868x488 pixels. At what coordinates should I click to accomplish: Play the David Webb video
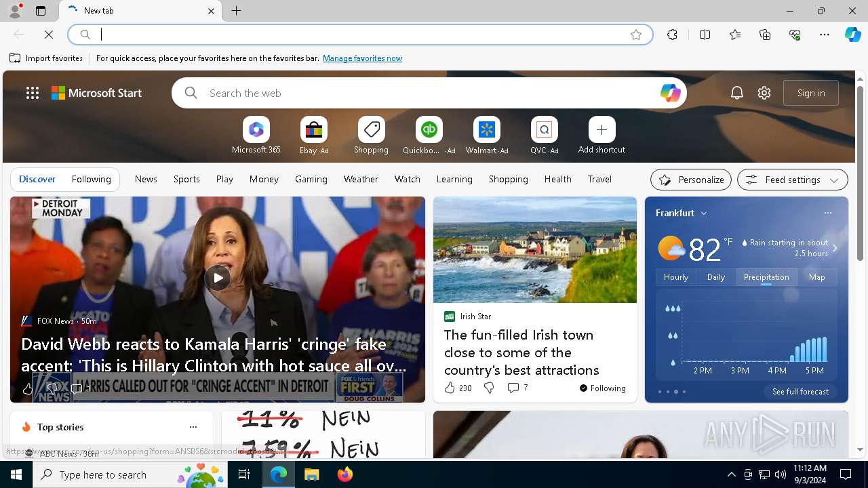[x=218, y=277]
